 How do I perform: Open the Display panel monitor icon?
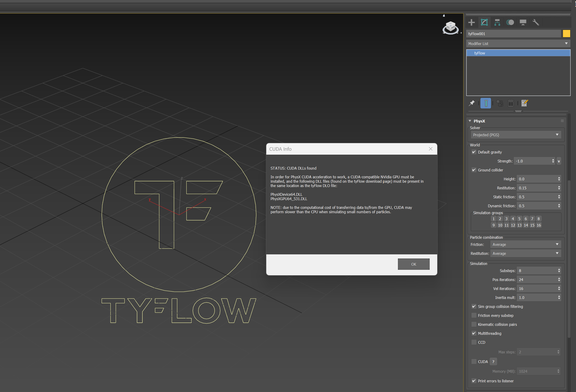[x=523, y=23]
